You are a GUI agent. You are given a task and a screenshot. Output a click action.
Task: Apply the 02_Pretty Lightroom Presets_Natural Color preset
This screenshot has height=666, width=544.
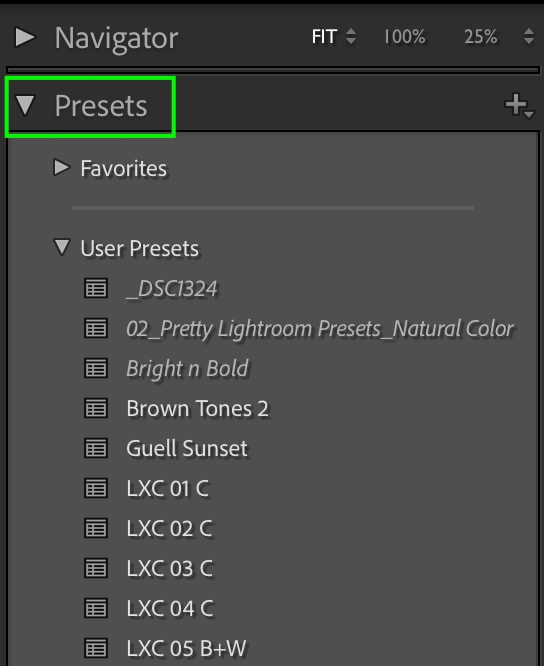coord(320,328)
